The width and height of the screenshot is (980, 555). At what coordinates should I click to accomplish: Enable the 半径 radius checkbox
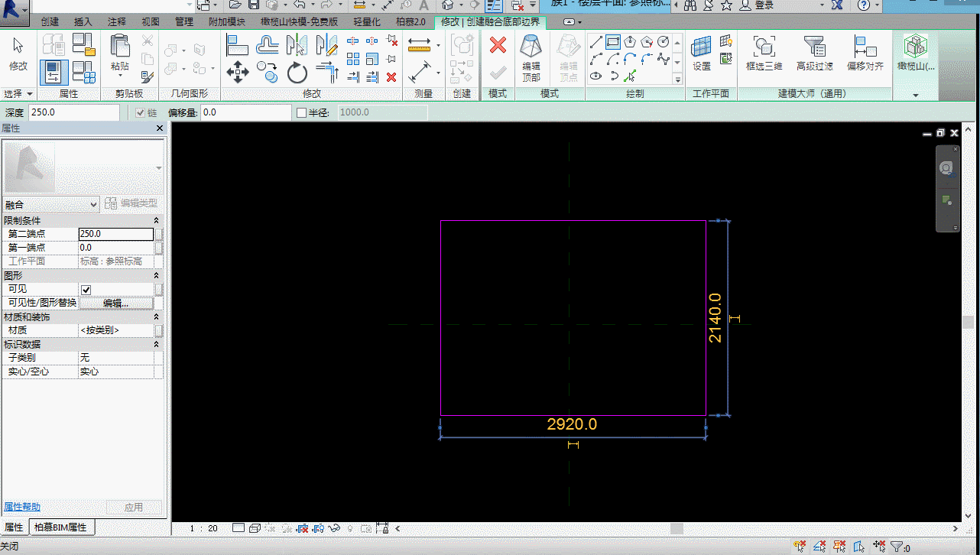click(x=301, y=112)
